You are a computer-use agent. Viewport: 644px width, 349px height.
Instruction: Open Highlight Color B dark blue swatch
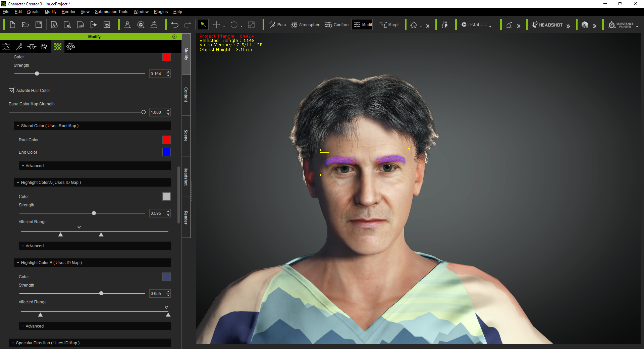166,277
